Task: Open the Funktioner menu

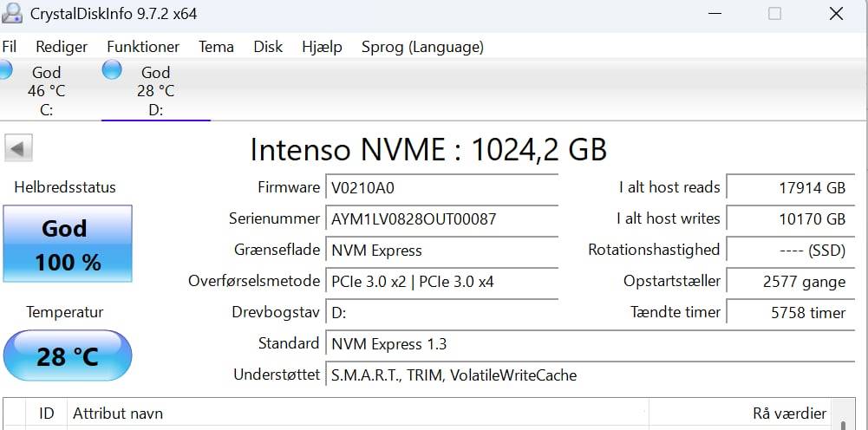Action: [x=143, y=47]
